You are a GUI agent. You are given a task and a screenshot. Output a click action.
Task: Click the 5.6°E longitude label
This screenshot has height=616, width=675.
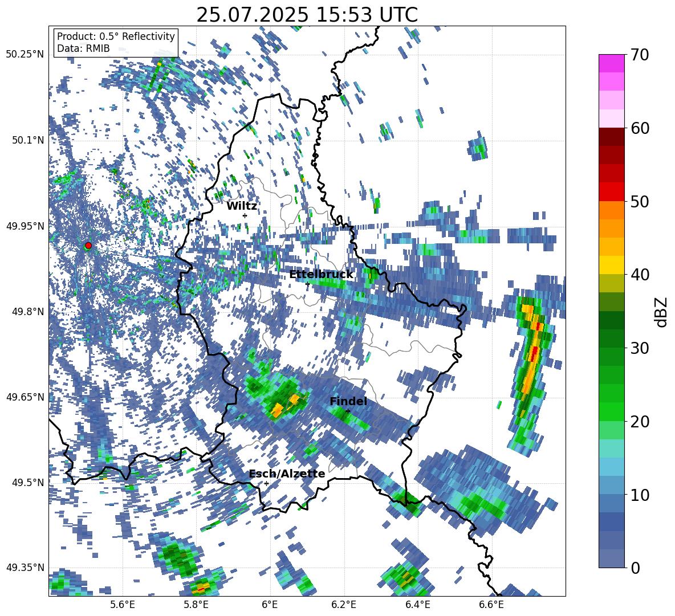123,605
